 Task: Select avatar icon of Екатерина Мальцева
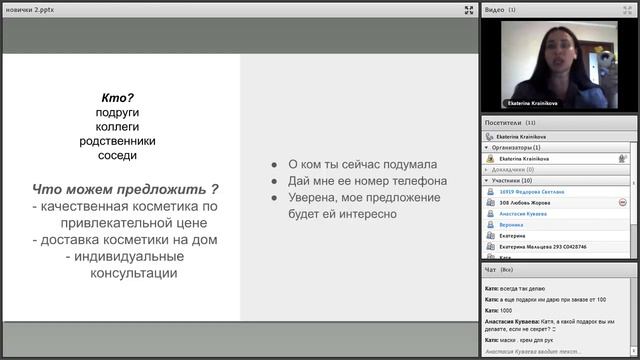[490, 247]
